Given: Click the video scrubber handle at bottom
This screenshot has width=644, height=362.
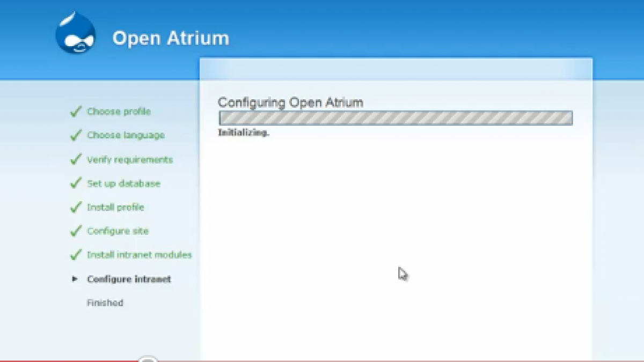Looking at the screenshot, I should click(148, 359).
